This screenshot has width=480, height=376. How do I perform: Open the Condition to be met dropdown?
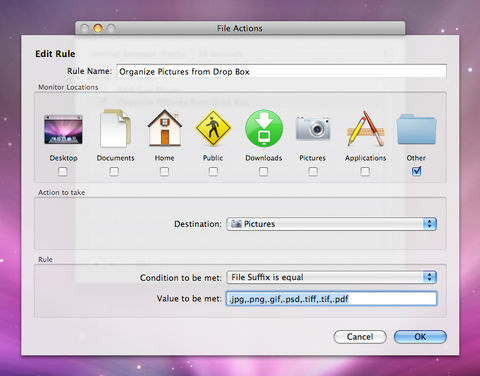point(331,277)
